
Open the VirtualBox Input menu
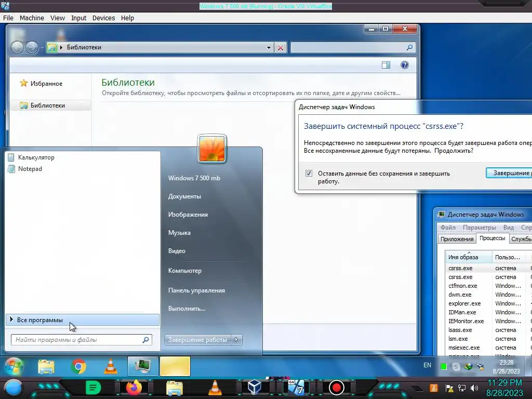tap(79, 18)
